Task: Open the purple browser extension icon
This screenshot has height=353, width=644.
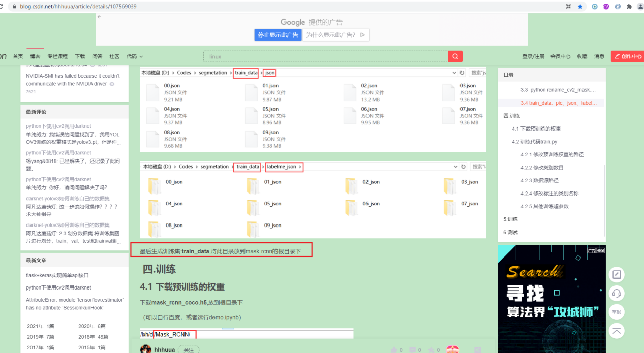Action: pos(606,7)
